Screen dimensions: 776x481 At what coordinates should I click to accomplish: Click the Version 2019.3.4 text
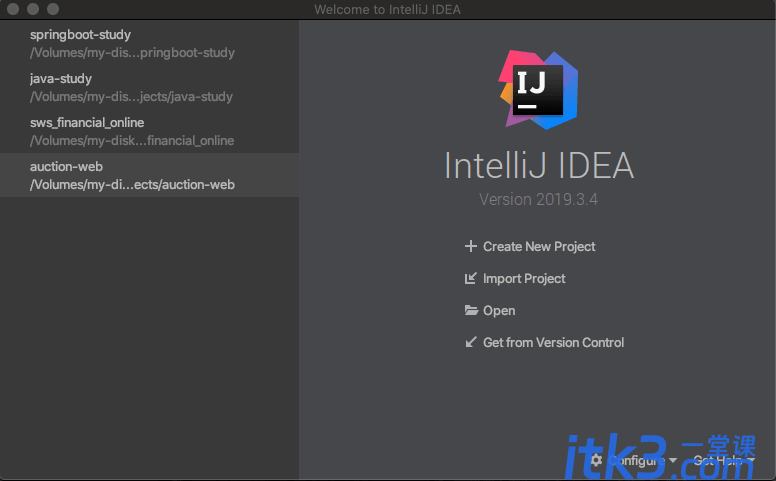(x=538, y=199)
